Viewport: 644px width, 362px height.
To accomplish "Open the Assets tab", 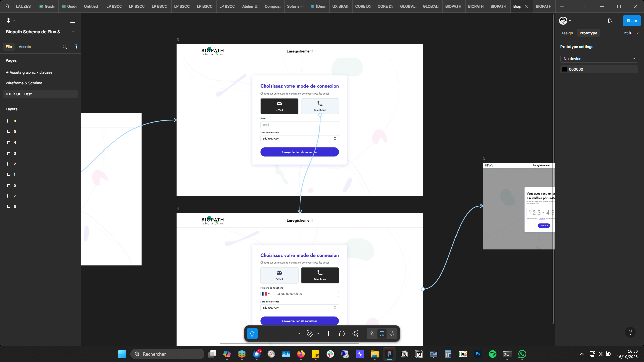I will tap(25, 47).
